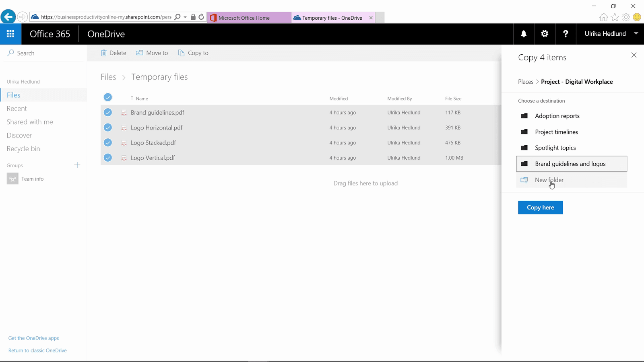
Task: Delete the selected files
Action: pyautogui.click(x=113, y=53)
